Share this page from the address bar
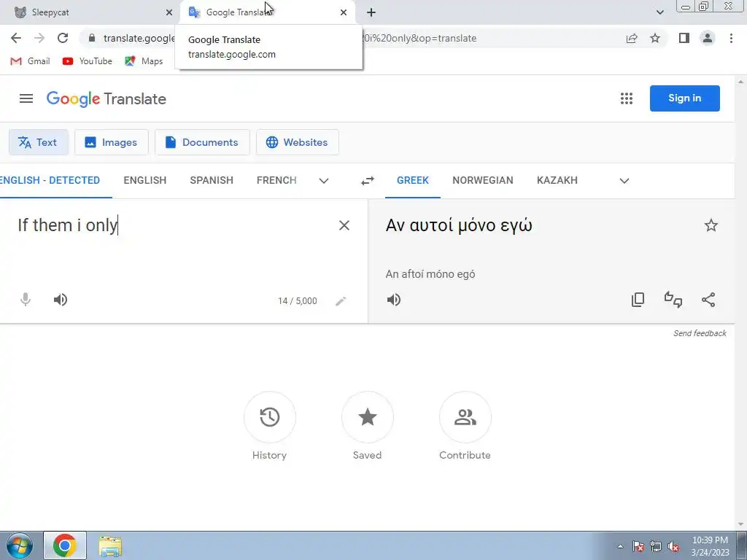Screen dimensions: 747x560 [632, 38]
